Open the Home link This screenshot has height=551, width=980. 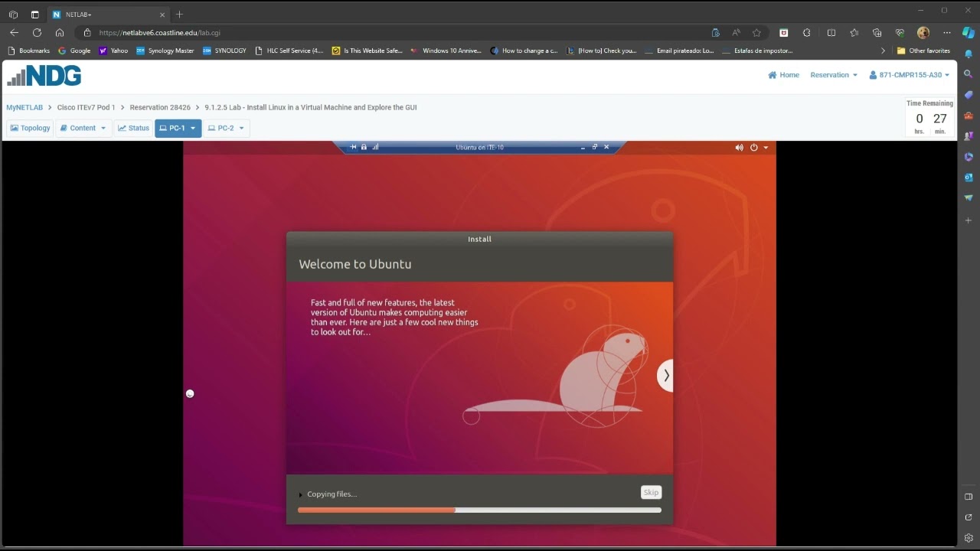click(x=784, y=75)
